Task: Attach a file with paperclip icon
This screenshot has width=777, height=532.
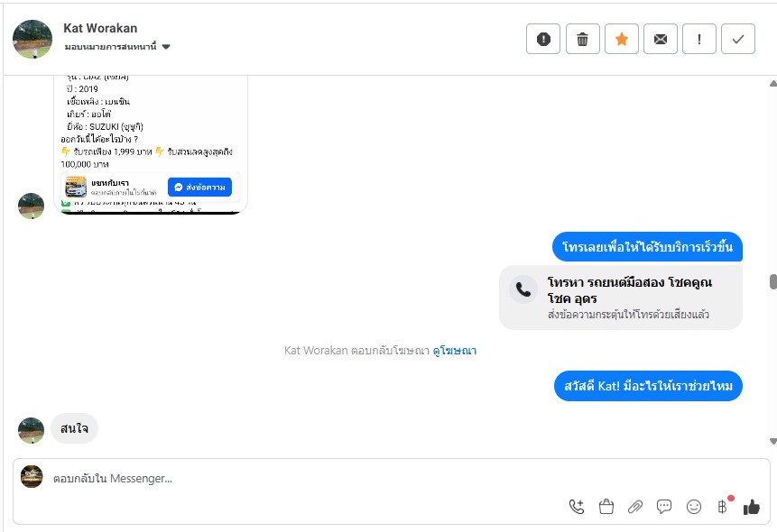Action: pyautogui.click(x=635, y=507)
